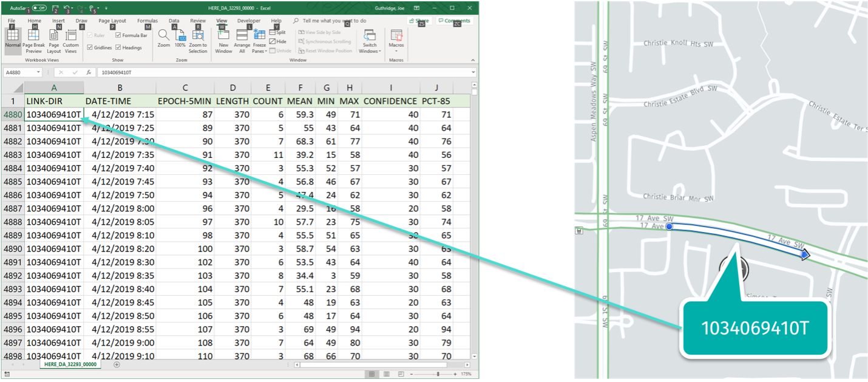Click the Insert Function fx icon
The height and width of the screenshot is (382, 868).
(89, 72)
